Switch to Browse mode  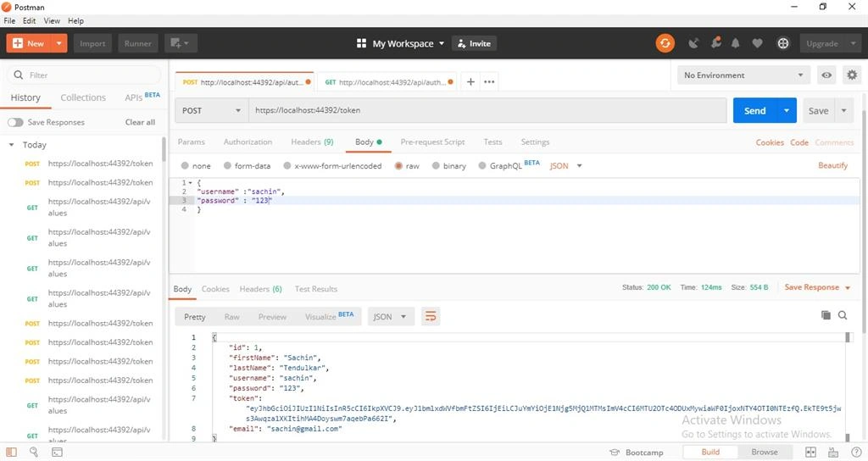coord(765,453)
